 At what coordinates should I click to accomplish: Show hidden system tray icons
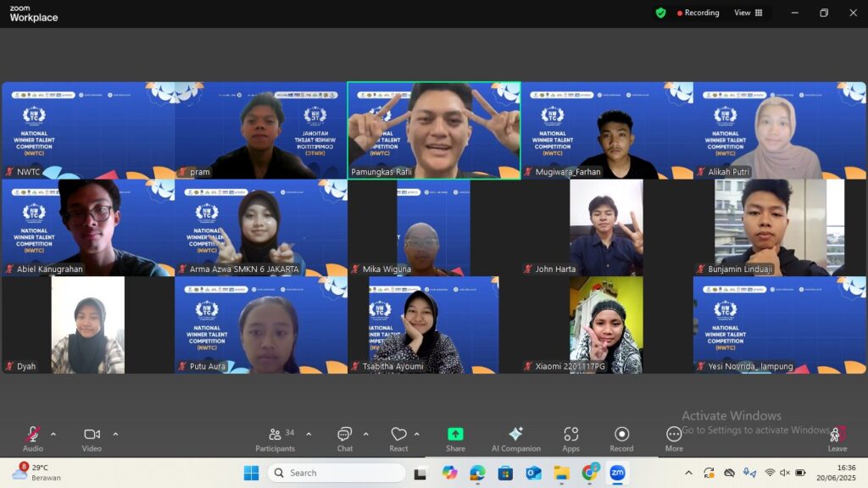pos(688,473)
